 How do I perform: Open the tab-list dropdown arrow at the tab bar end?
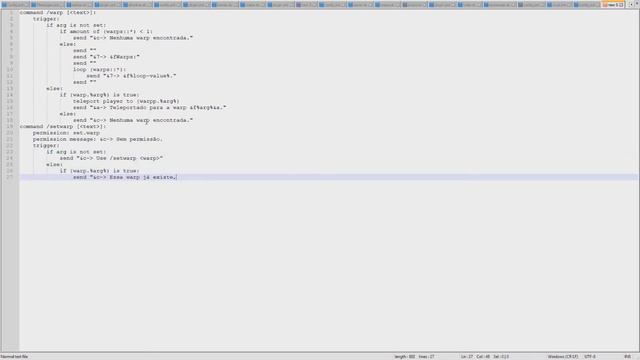[636, 4]
